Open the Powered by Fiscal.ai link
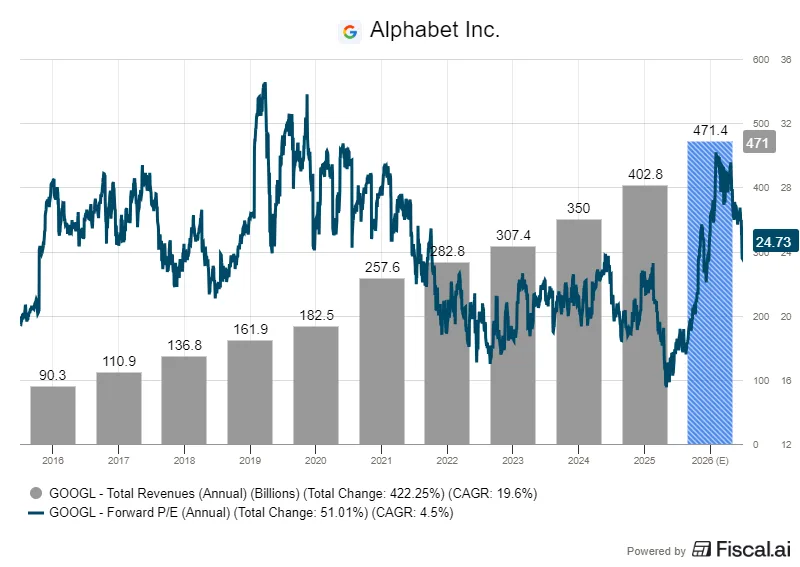Image resolution: width=800 pixels, height=567 pixels. [711, 549]
